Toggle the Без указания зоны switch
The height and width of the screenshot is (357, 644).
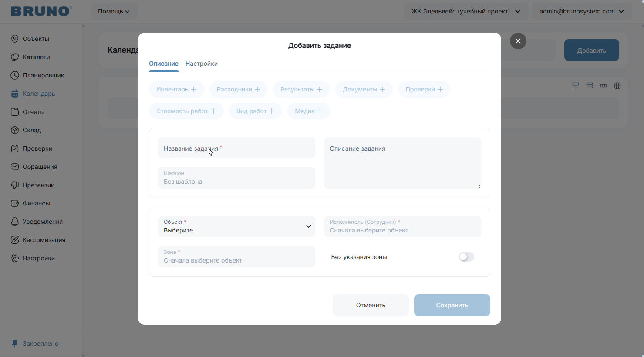(x=466, y=257)
